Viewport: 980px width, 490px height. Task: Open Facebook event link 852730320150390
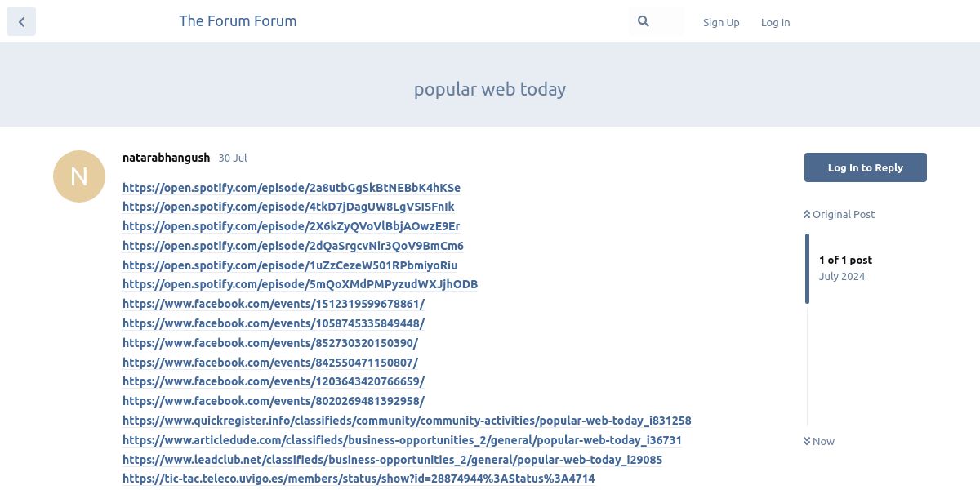pos(270,343)
